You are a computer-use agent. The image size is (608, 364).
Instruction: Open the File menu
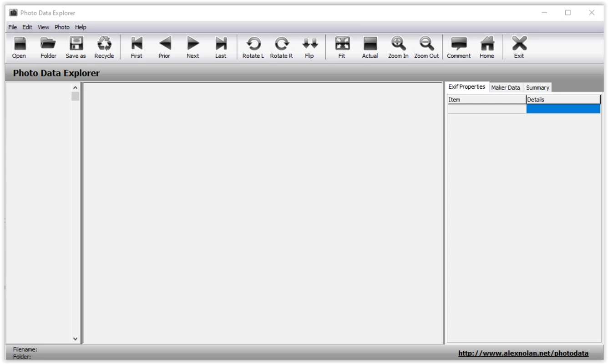tap(12, 27)
